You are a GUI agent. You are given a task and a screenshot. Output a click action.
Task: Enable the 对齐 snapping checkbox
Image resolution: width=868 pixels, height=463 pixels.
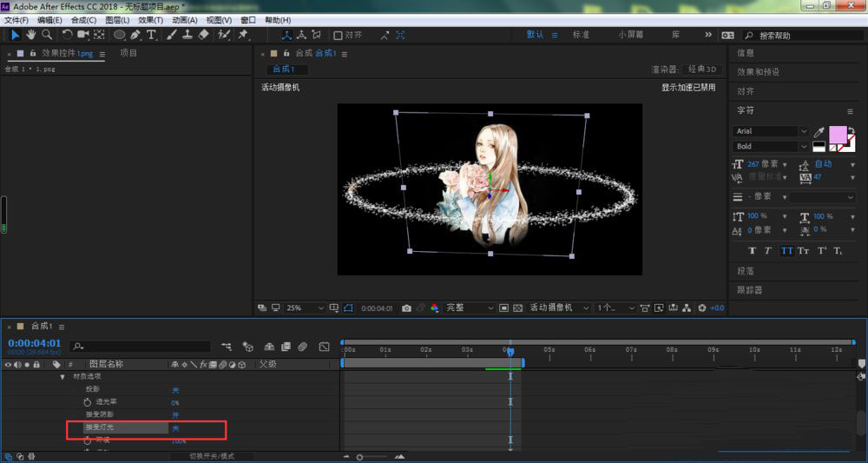click(x=338, y=36)
